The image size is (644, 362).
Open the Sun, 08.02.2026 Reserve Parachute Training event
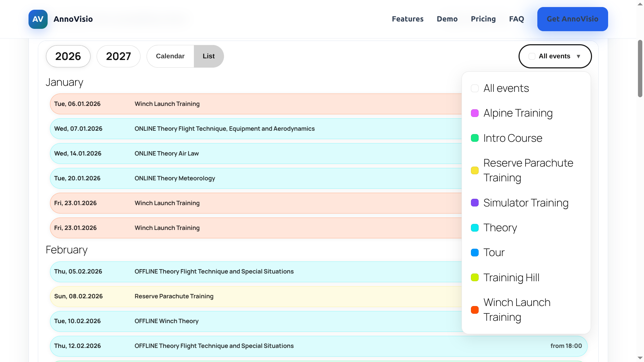pyautogui.click(x=256, y=296)
